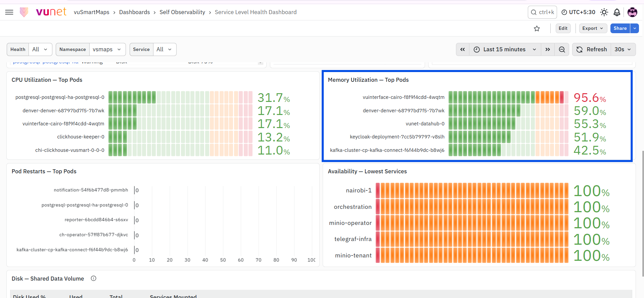Screen dimensions: 644x298
Task: Shift time range backward
Action: pyautogui.click(x=463, y=50)
